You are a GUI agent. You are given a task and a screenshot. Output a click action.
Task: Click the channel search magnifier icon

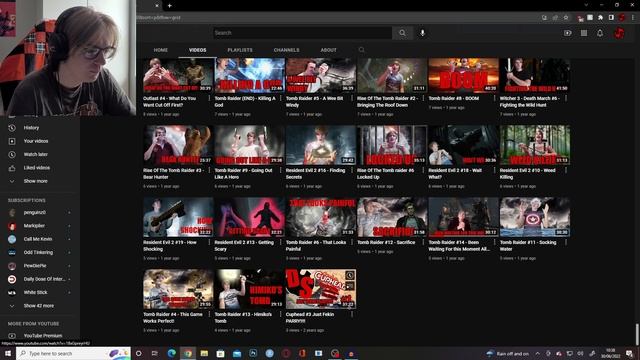coord(361,50)
